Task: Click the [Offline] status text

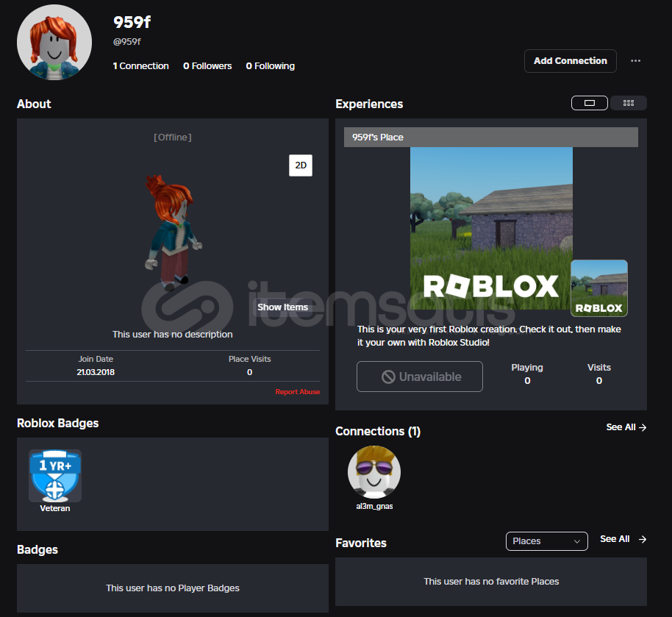Action: tap(173, 138)
